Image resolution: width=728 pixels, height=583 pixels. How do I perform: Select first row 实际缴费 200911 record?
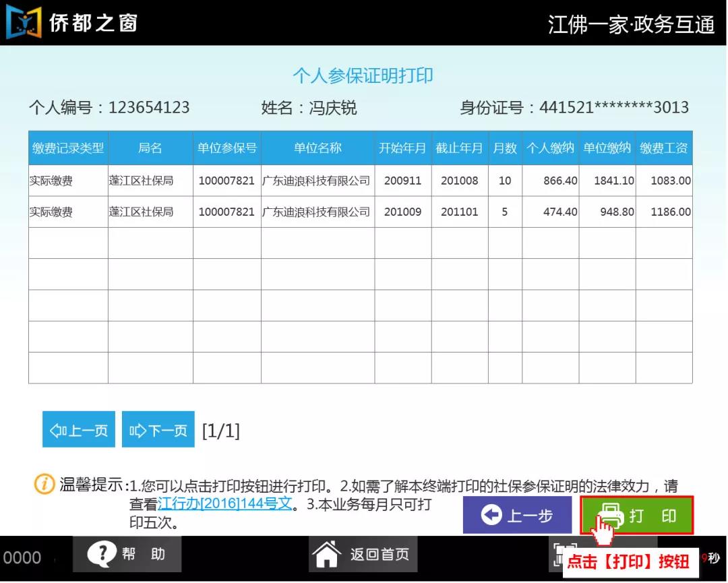[x=360, y=181]
